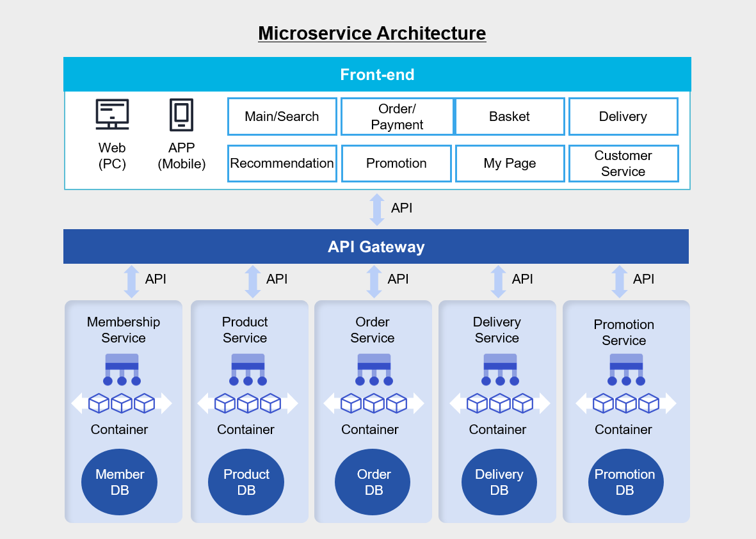
Task: Select the Membership Service load balancer icon
Action: pyautogui.click(x=122, y=369)
